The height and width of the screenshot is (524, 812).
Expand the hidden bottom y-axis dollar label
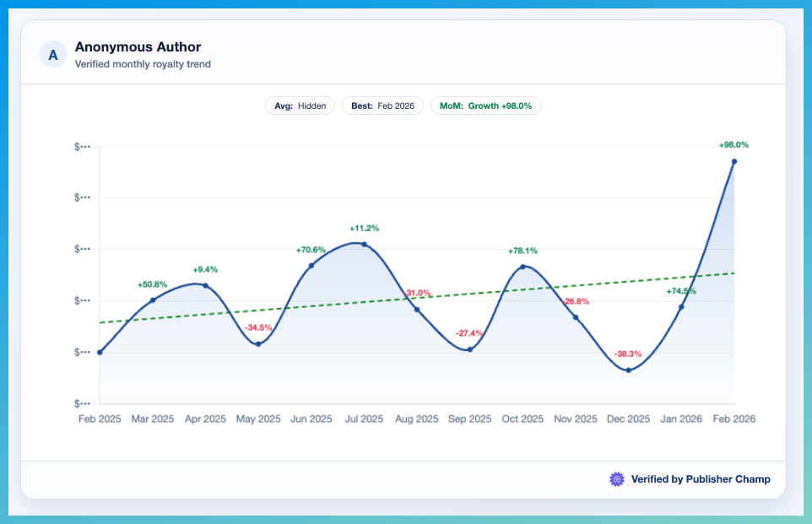pyautogui.click(x=84, y=403)
